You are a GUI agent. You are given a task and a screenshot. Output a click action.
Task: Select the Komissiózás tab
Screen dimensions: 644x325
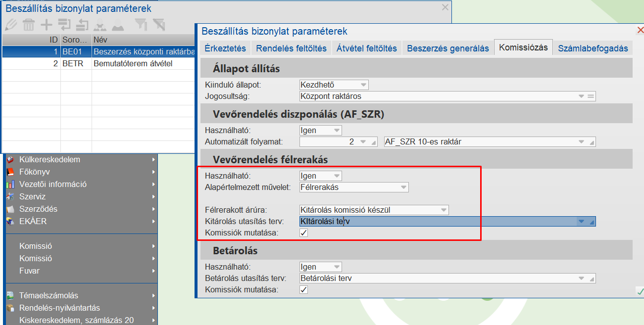(523, 47)
